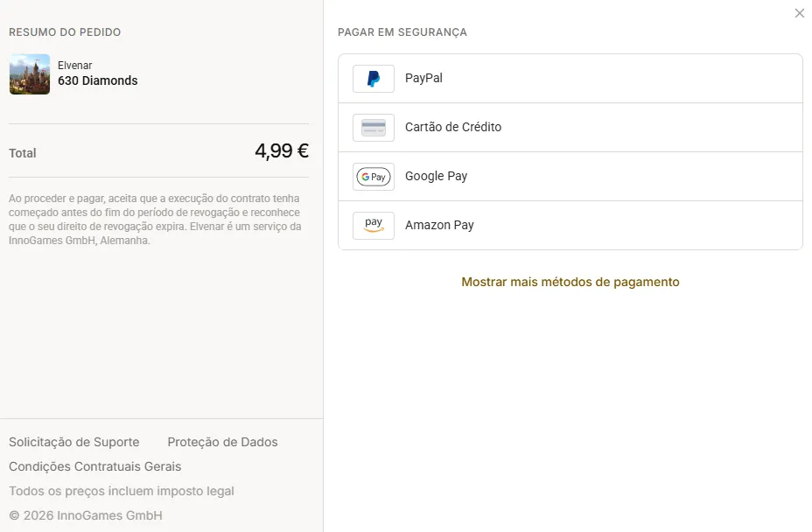
Task: Select the Google Pay logo icon
Action: pyautogui.click(x=374, y=177)
